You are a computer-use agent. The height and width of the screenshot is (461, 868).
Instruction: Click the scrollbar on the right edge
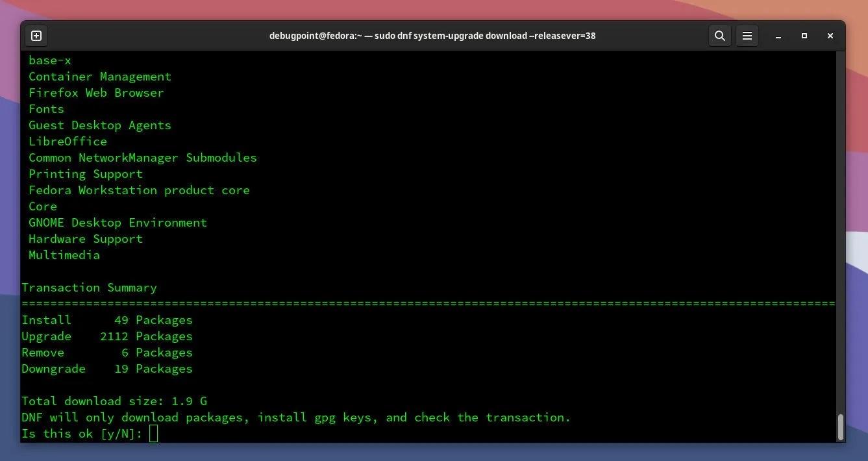pyautogui.click(x=839, y=425)
